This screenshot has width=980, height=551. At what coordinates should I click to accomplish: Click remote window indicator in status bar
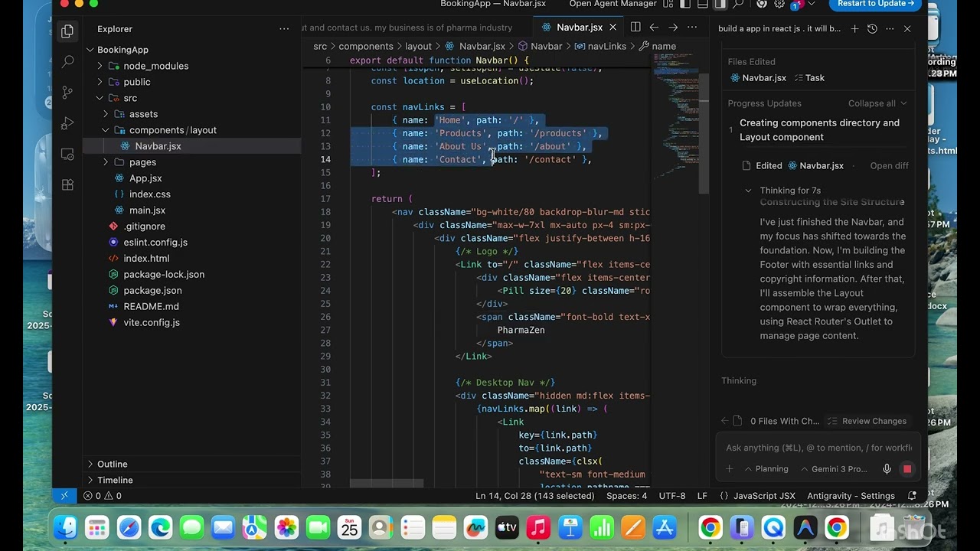(64, 496)
